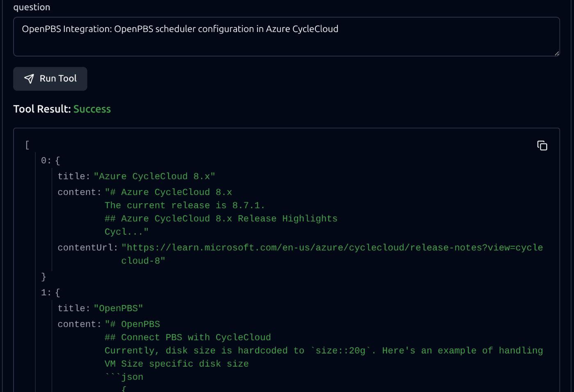Focus the question text area

[287, 36]
